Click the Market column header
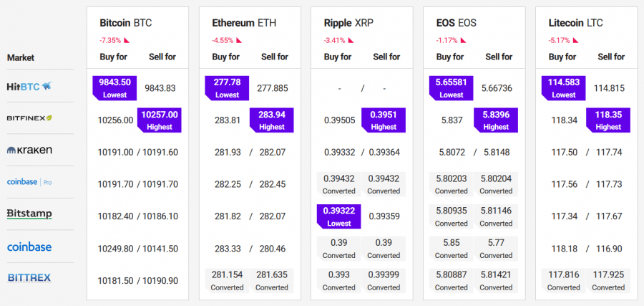This screenshot has width=644, height=306. pos(21,57)
